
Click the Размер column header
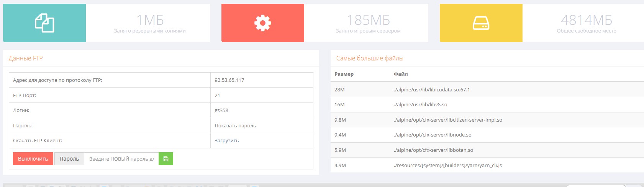[x=344, y=74]
